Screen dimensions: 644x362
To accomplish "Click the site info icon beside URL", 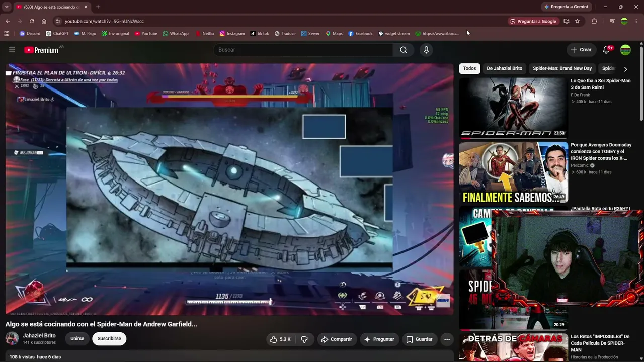I will (x=58, y=21).
